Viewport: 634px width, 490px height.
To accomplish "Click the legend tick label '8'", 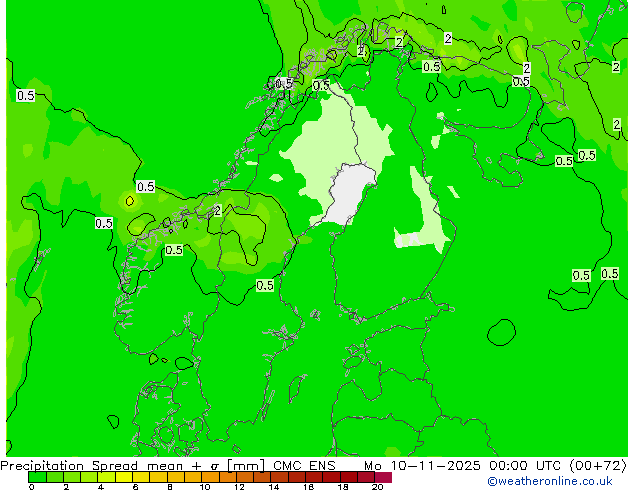I will pyautogui.click(x=170, y=487).
